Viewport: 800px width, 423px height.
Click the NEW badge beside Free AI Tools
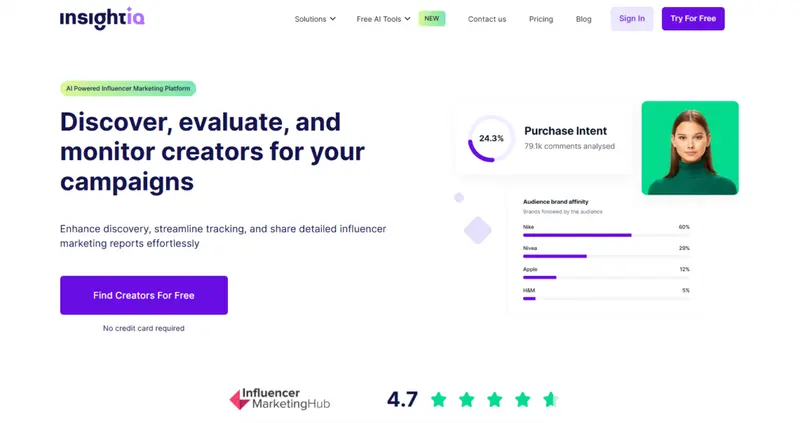point(432,18)
